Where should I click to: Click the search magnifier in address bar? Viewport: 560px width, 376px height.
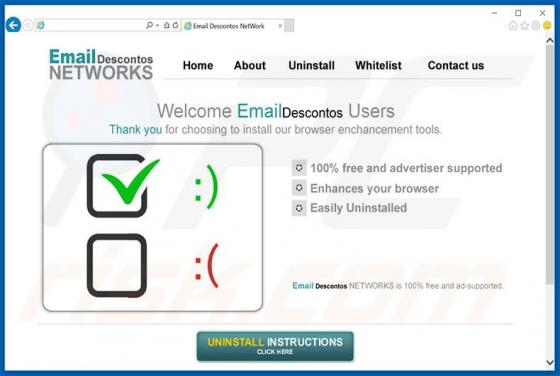coord(149,25)
